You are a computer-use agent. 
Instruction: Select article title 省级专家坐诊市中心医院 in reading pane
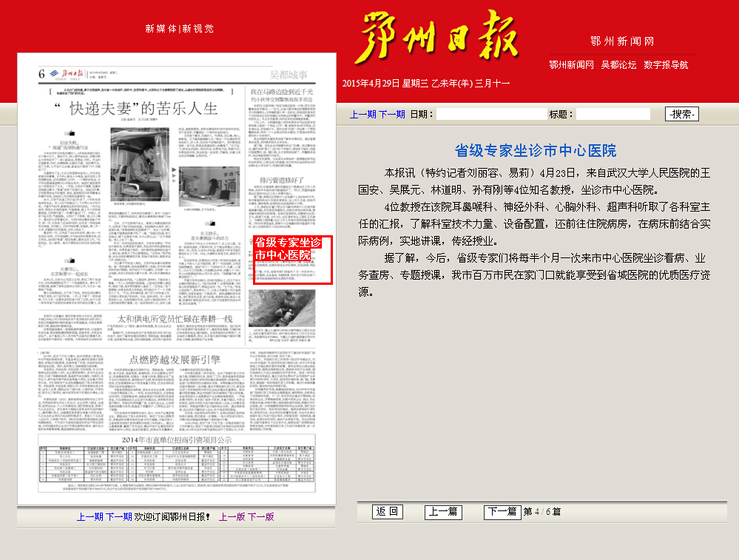click(536, 151)
